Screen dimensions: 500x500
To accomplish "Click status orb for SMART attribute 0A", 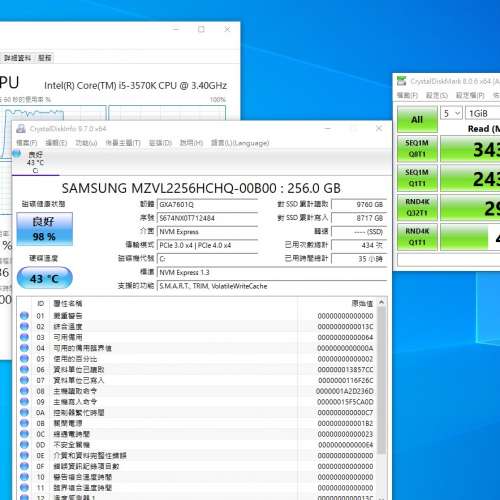I will pyautogui.click(x=24, y=412).
